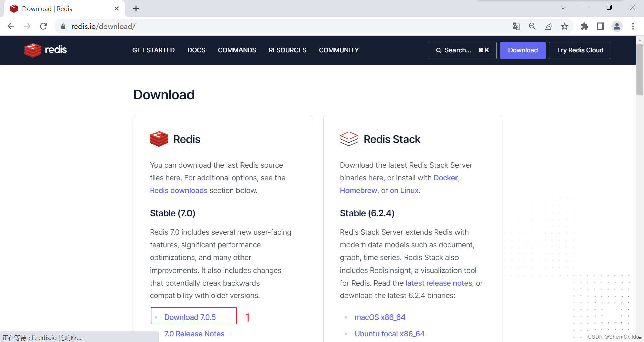Share this page via share icon
The width and height of the screenshot is (644, 342).
pyautogui.click(x=548, y=26)
